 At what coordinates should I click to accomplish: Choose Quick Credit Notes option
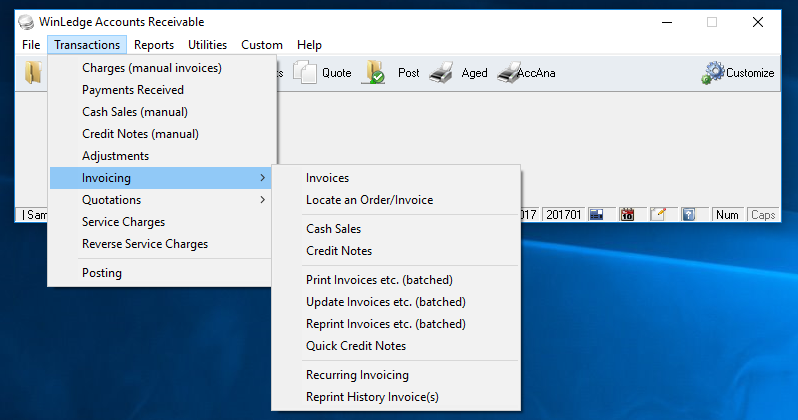click(x=356, y=346)
